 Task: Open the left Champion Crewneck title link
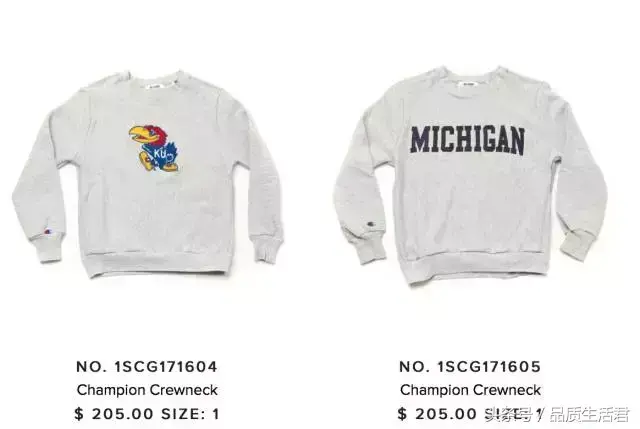(x=147, y=390)
